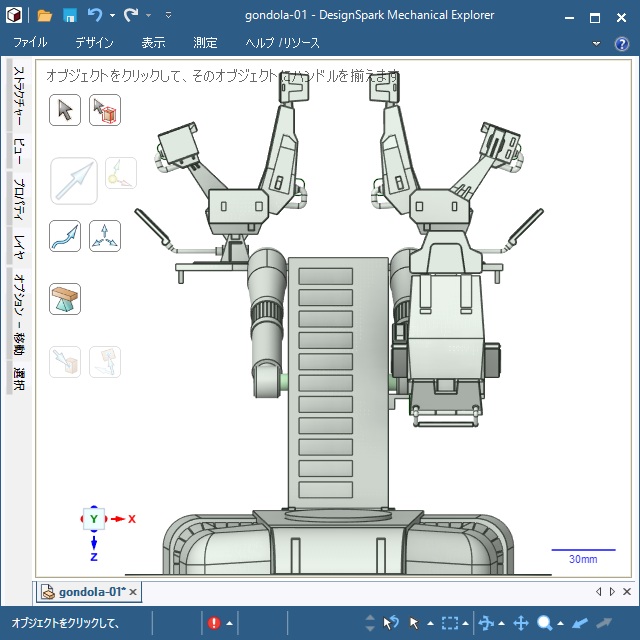The height and width of the screenshot is (640, 640).
Task: Click the orient to object tool guide
Action: point(105,362)
